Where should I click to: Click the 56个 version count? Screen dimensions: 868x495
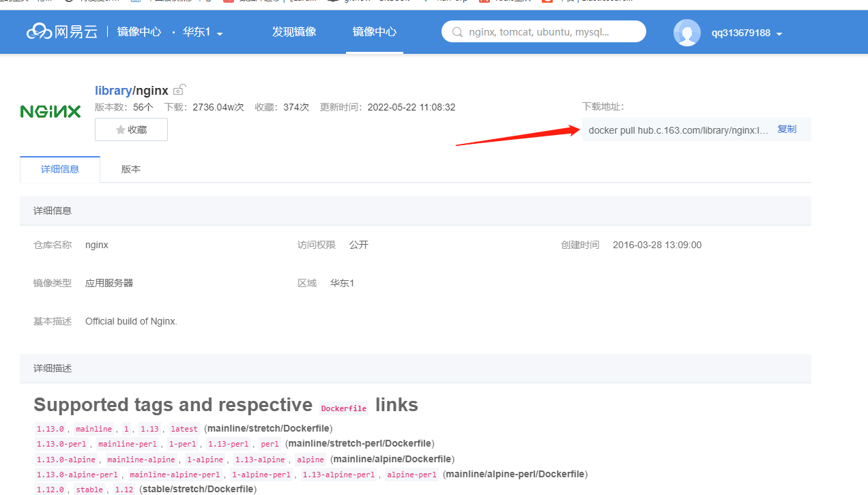(143, 107)
